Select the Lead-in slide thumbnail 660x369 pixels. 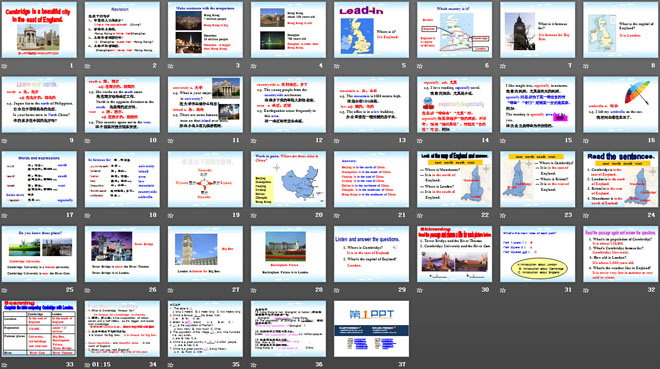(371, 30)
